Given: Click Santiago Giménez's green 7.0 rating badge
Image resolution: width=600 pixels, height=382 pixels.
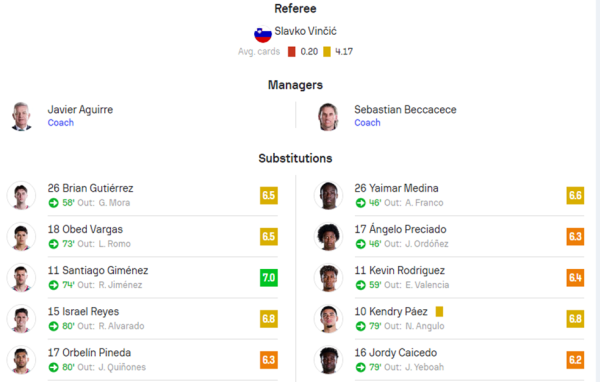Looking at the screenshot, I should [x=269, y=278].
